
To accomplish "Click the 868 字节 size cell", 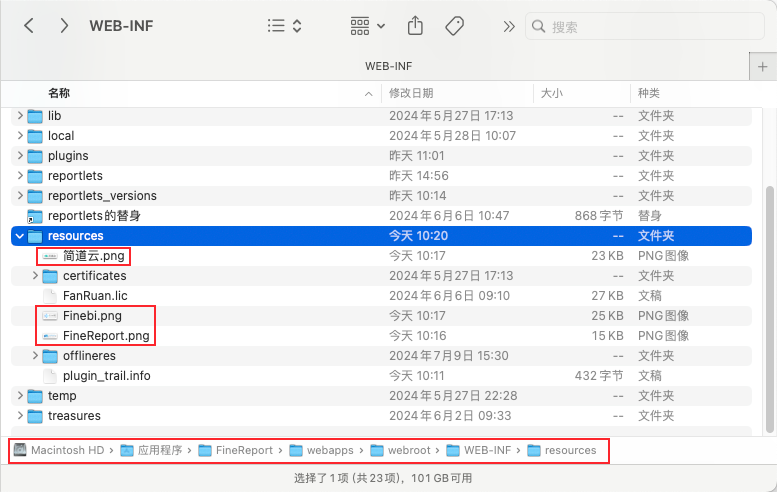I will point(599,216).
